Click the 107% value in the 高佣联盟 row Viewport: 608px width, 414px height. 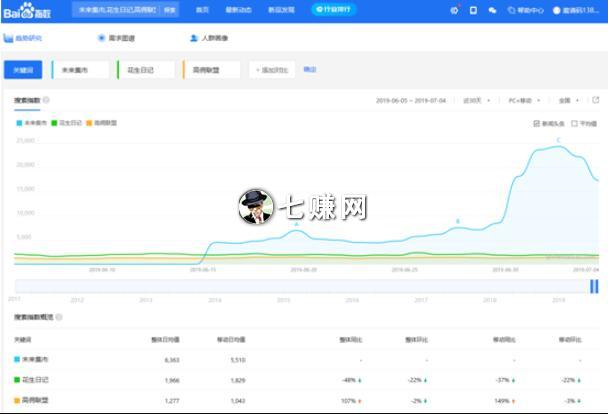[x=348, y=400]
